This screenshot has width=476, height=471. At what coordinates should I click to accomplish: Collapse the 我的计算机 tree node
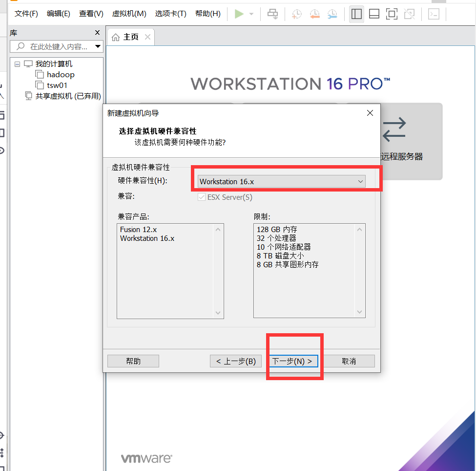(x=17, y=64)
